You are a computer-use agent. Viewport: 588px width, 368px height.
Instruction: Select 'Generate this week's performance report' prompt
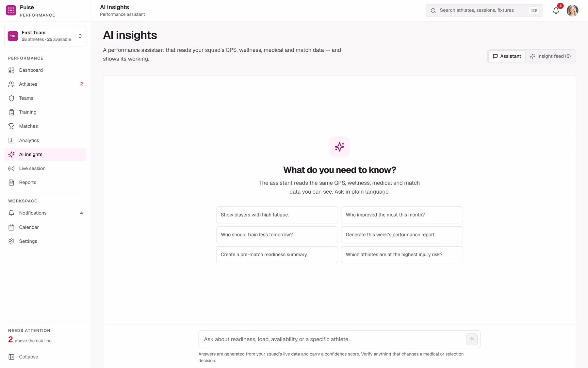[402, 235]
